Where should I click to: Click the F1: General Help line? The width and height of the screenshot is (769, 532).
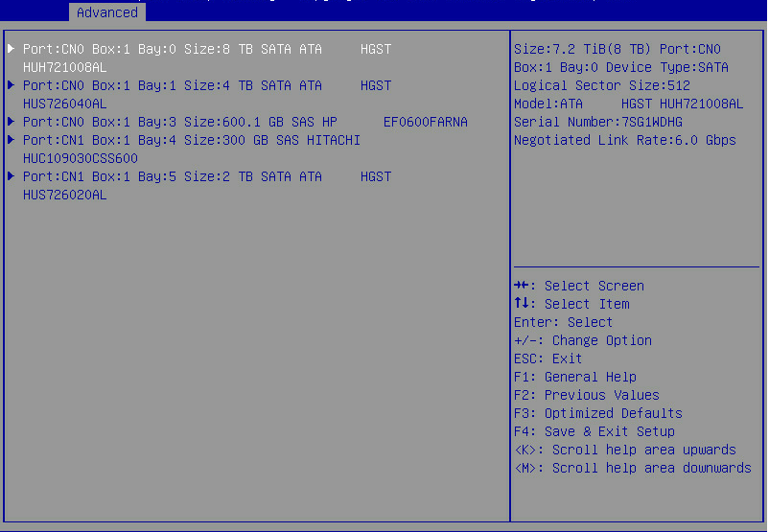[x=574, y=377]
